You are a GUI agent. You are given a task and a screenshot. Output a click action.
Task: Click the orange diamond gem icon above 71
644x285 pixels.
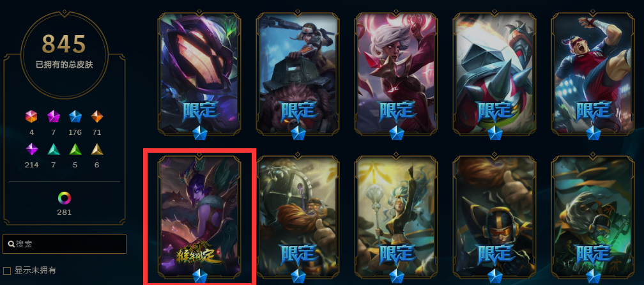tap(97, 117)
